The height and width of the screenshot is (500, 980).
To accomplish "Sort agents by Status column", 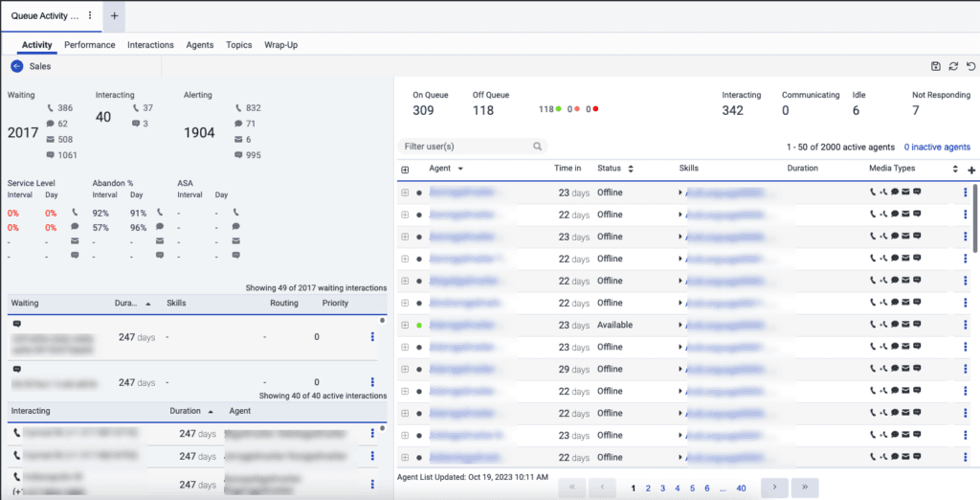I will [631, 169].
